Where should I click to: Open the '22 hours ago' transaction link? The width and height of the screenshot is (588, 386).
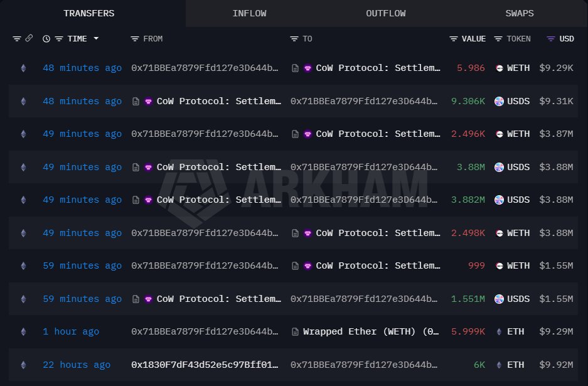point(77,365)
